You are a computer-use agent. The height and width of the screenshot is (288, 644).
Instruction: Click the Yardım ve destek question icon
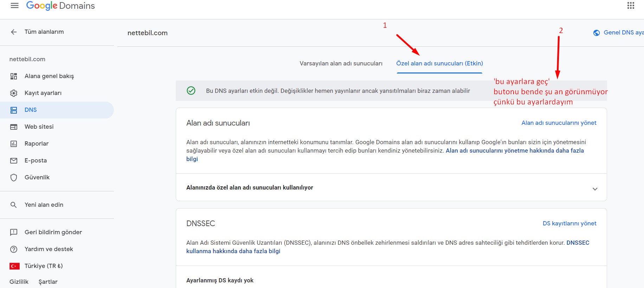click(14, 249)
